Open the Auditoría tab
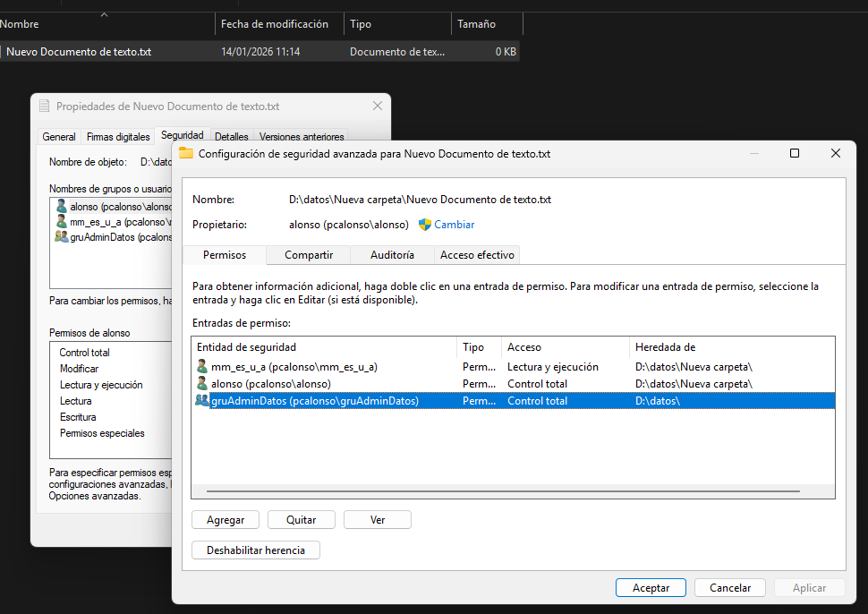Image resolution: width=868 pixels, height=614 pixels. (x=392, y=255)
